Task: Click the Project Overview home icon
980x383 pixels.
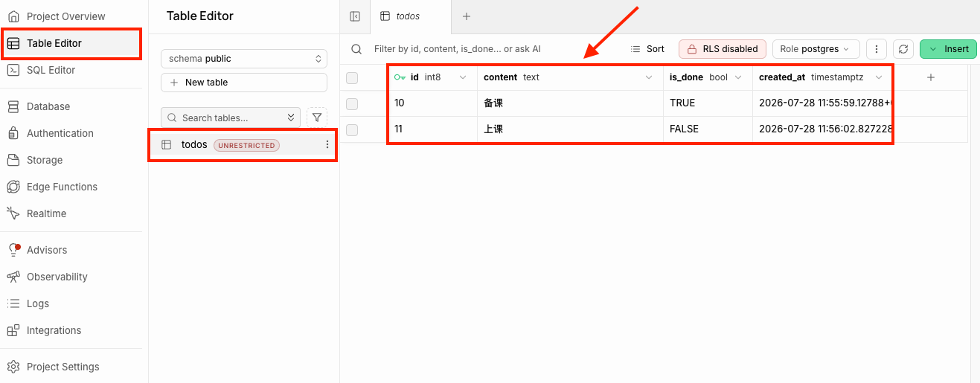Action: pos(13,16)
